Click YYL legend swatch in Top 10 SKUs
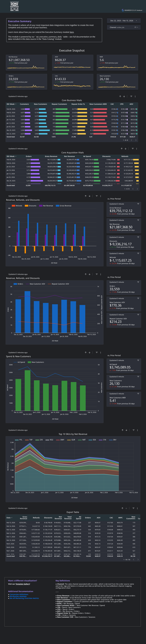Viewport: 146px width, 644px height. (x=17, y=440)
